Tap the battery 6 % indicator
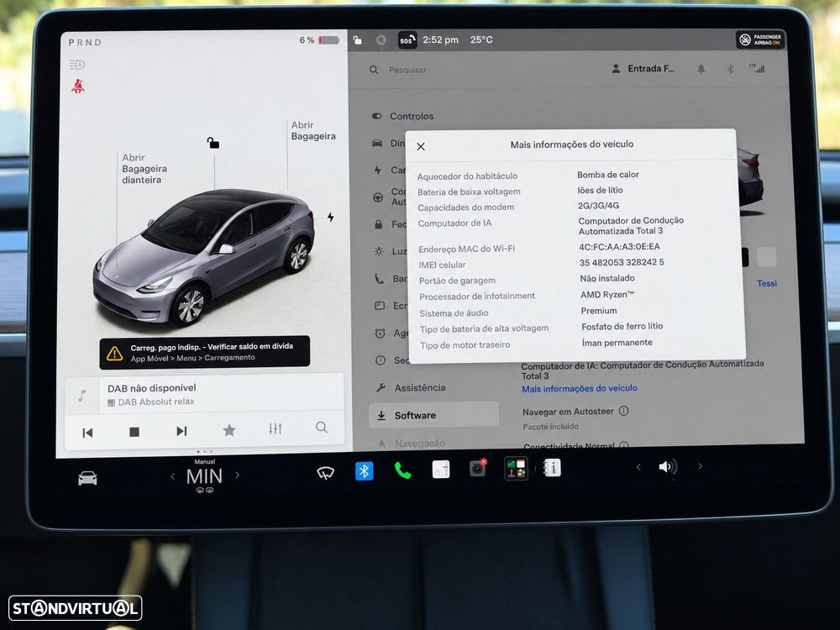The height and width of the screenshot is (630, 840). point(319,40)
